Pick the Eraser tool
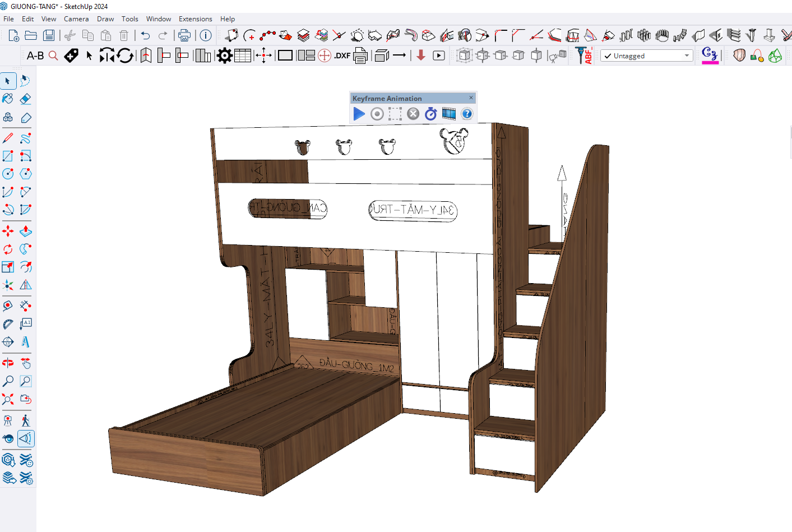 (x=26, y=99)
